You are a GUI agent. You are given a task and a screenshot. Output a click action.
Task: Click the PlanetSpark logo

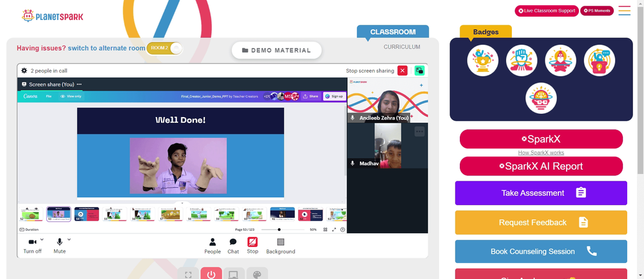(x=53, y=16)
